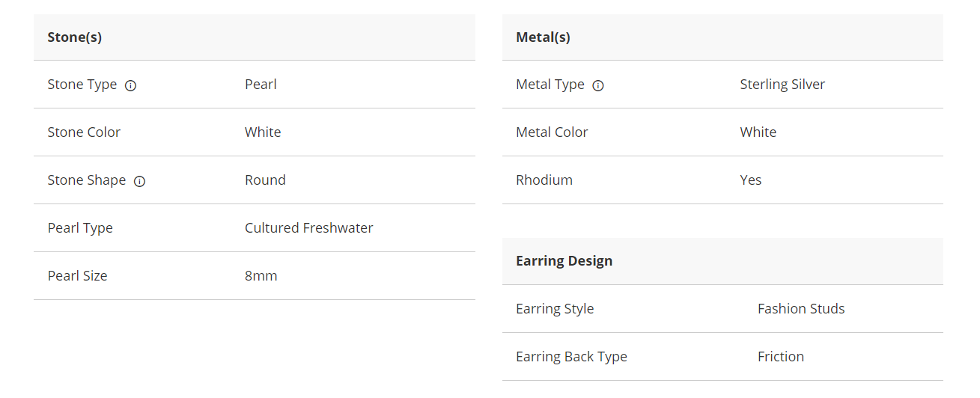This screenshot has height=398, width=980.
Task: Click the info icon beside Stone Type
Action: 130,85
